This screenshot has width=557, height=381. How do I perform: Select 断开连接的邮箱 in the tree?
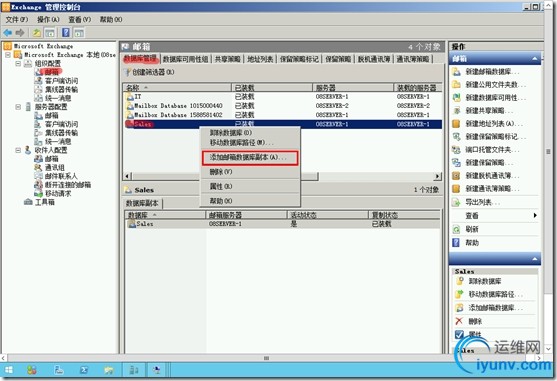[68, 185]
